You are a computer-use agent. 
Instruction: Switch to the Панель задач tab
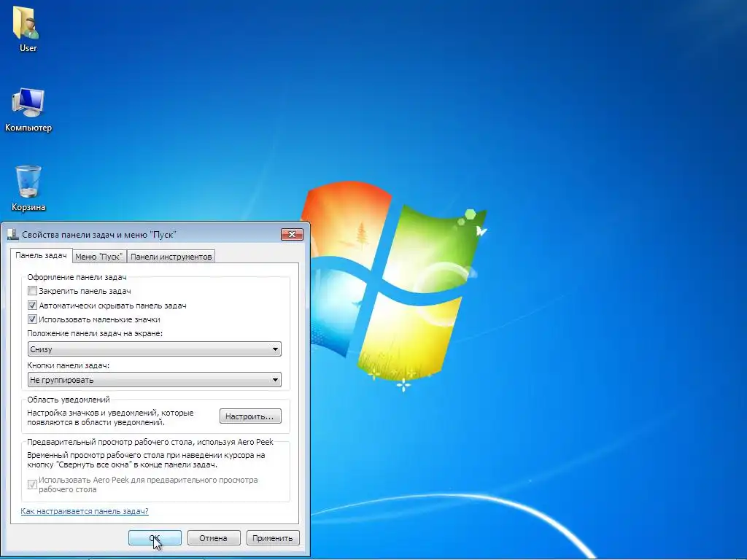[x=41, y=256]
